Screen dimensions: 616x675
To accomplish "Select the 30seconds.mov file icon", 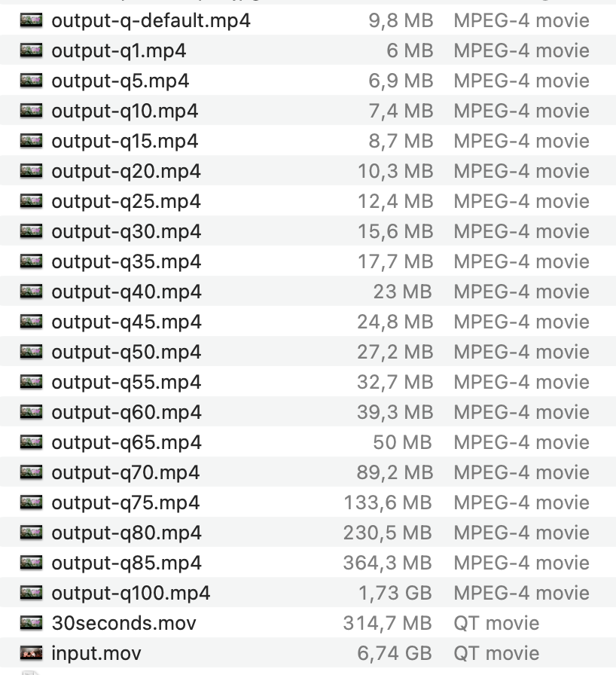I will [31, 623].
